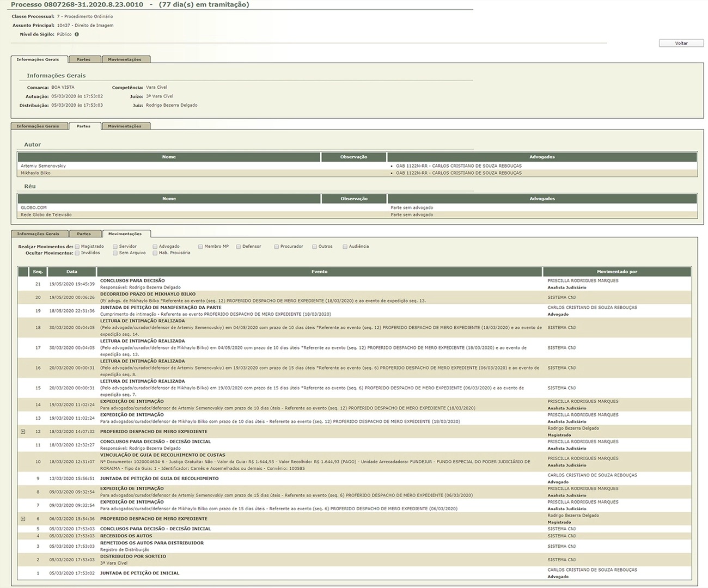The width and height of the screenshot is (708, 588).
Task: Check the Sem Arquivo hide option
Action: (x=115, y=253)
